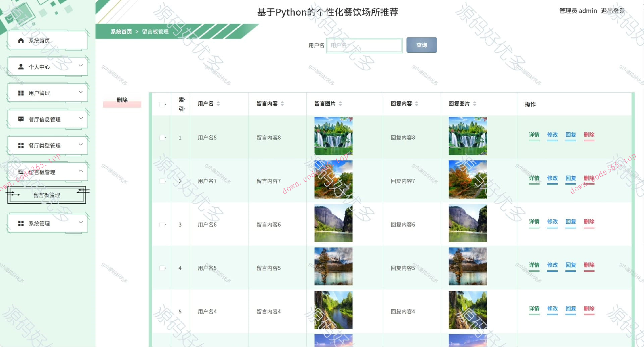The height and width of the screenshot is (347, 644).
Task: Click the grid icon beside 系统管理
Action: 21,224
